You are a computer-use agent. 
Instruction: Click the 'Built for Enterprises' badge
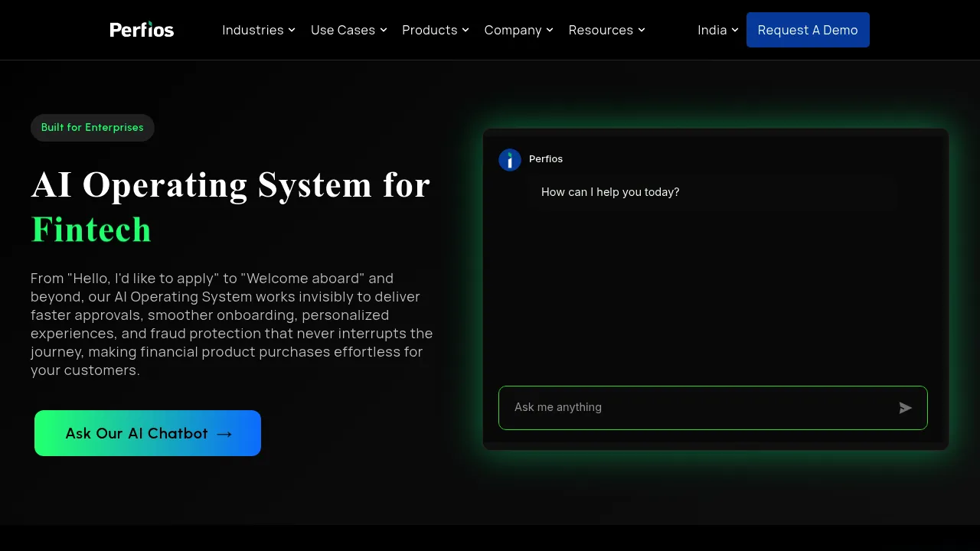[x=93, y=128]
